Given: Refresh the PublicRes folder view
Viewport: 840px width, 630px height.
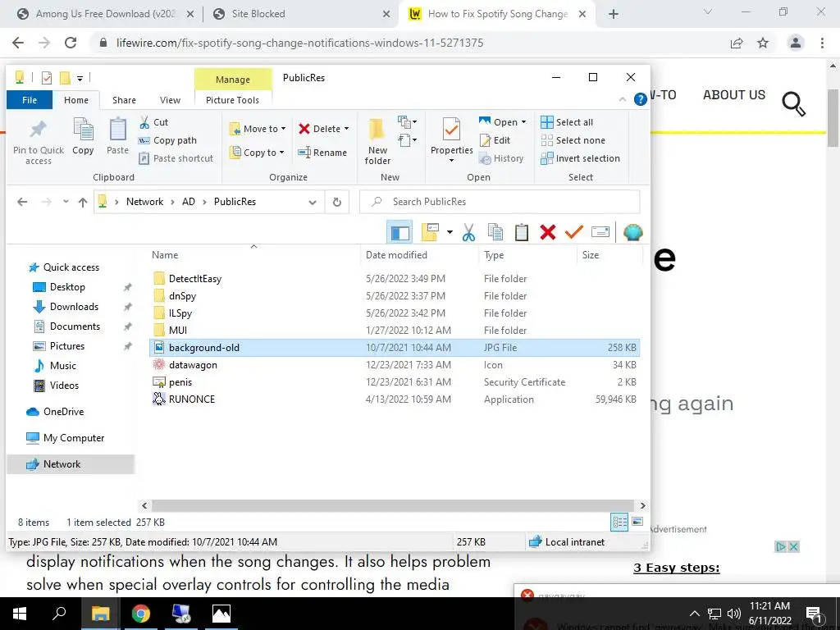Looking at the screenshot, I should 337,202.
